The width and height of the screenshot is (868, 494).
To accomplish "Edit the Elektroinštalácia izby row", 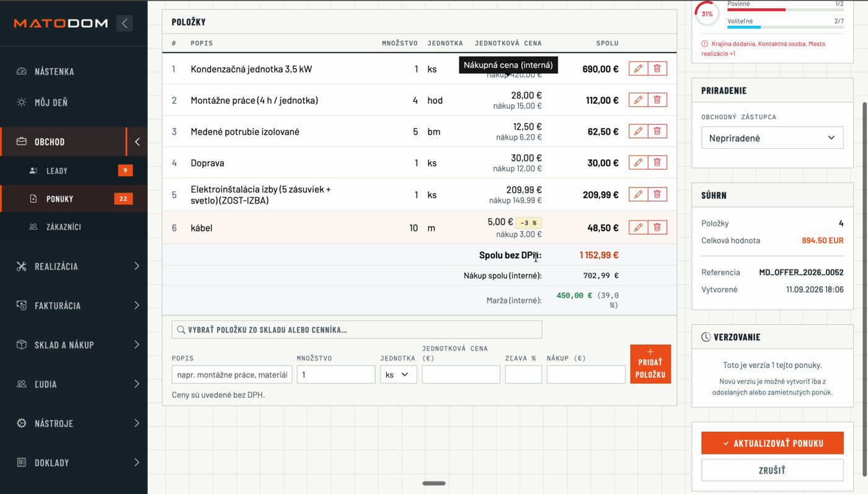I will (x=638, y=194).
